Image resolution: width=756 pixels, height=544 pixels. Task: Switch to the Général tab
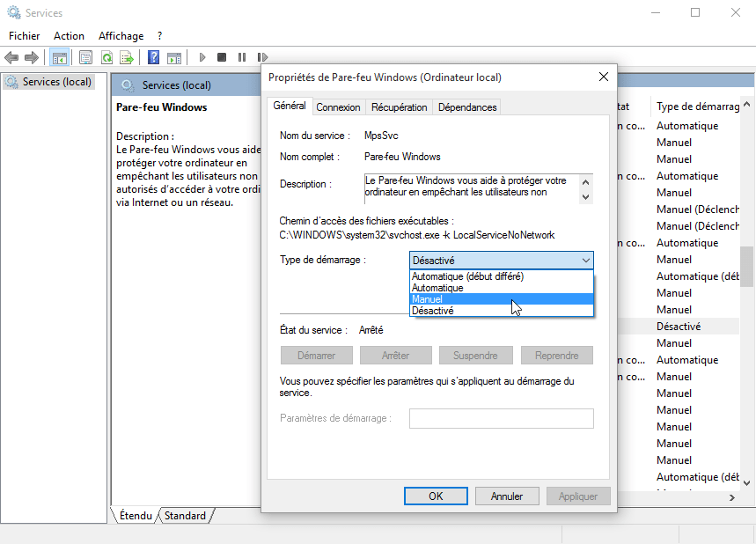(290, 107)
